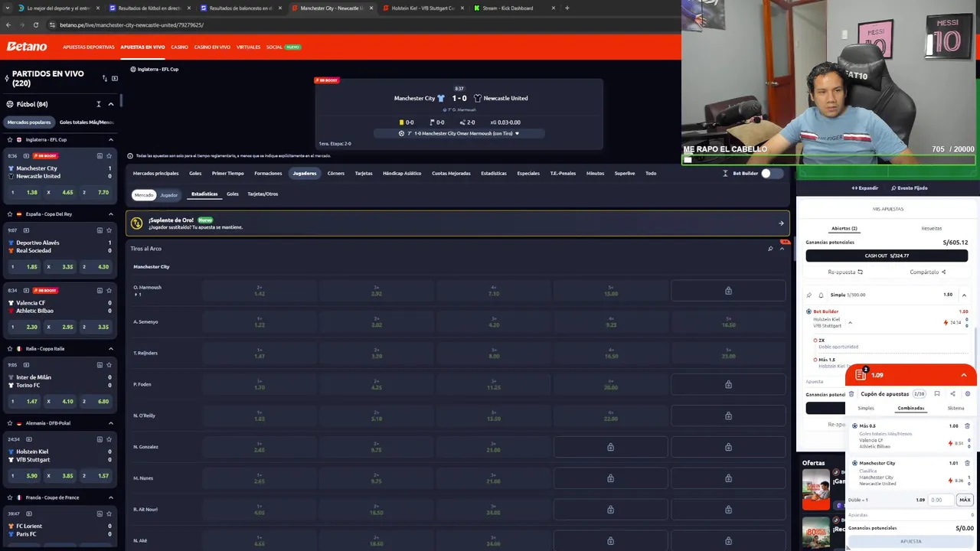
Task: Remove Manchester City selection with trash icon
Action: click(967, 463)
